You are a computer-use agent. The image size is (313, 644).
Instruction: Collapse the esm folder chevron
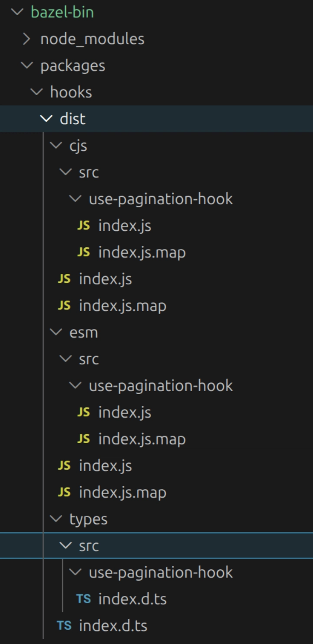click(56, 332)
